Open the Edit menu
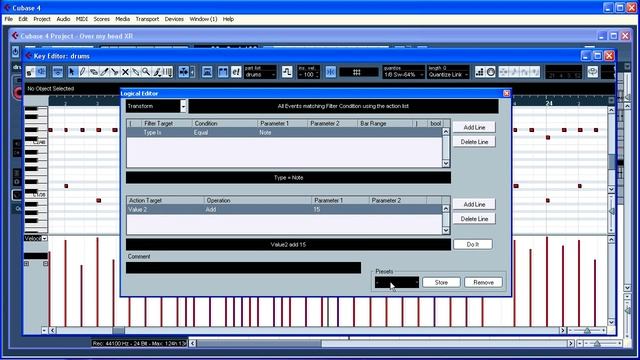This screenshot has height=360, width=640. tap(23, 19)
